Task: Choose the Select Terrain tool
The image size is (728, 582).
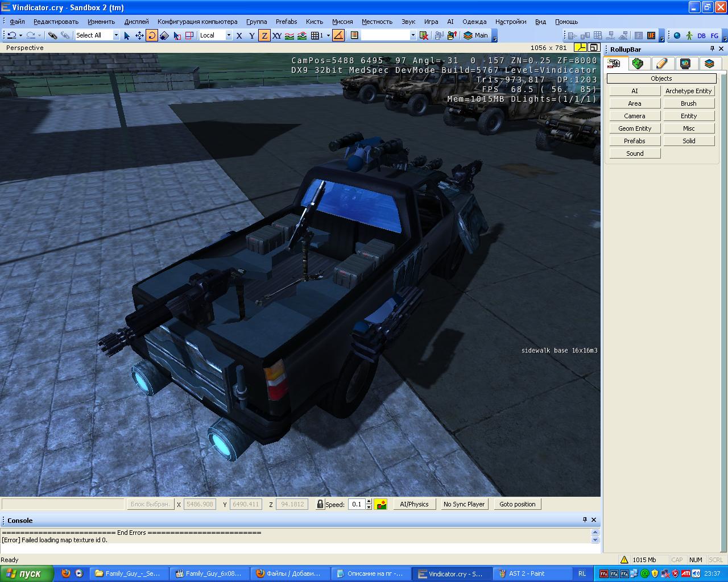Action: pos(177,35)
